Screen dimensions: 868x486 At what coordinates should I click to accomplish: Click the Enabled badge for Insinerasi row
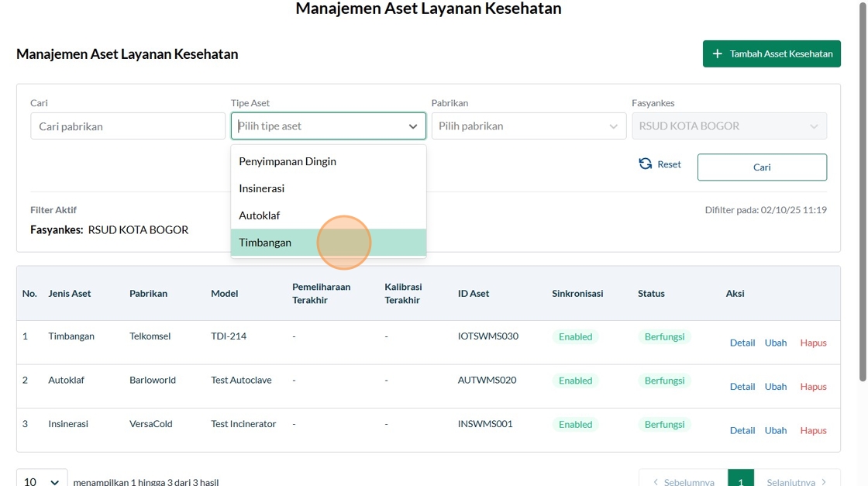575,424
